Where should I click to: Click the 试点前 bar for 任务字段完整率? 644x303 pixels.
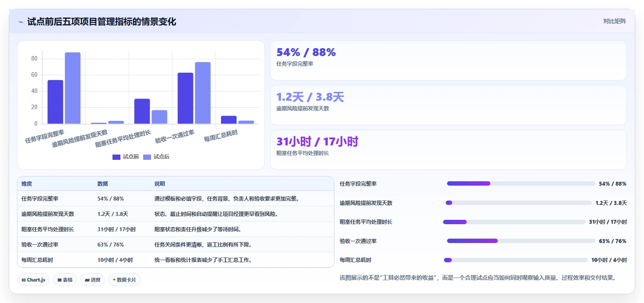pos(55,102)
